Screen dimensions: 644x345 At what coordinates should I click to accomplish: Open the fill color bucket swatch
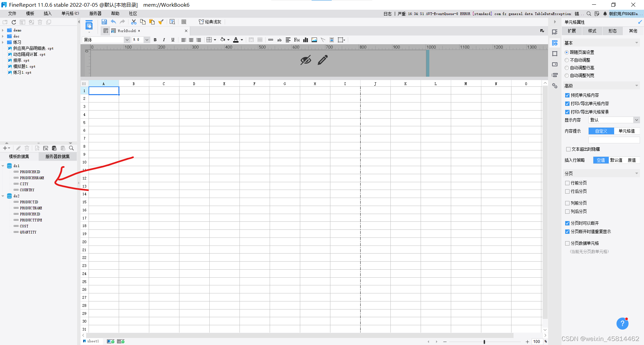(223, 40)
